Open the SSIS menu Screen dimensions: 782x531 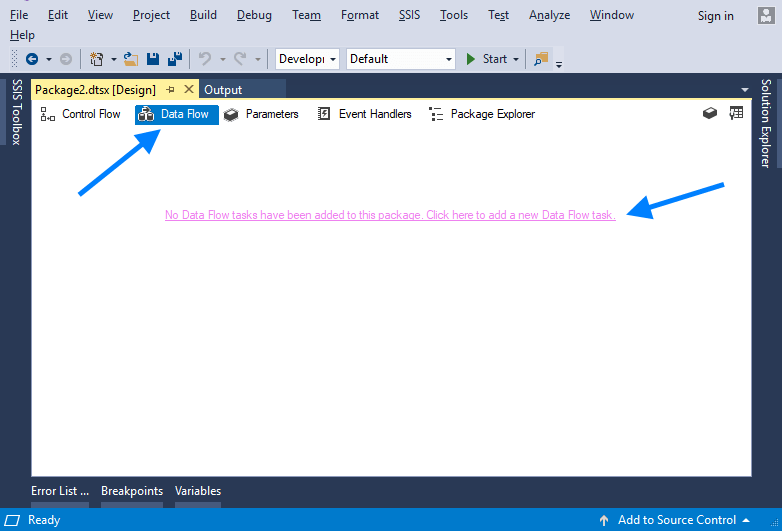(409, 15)
